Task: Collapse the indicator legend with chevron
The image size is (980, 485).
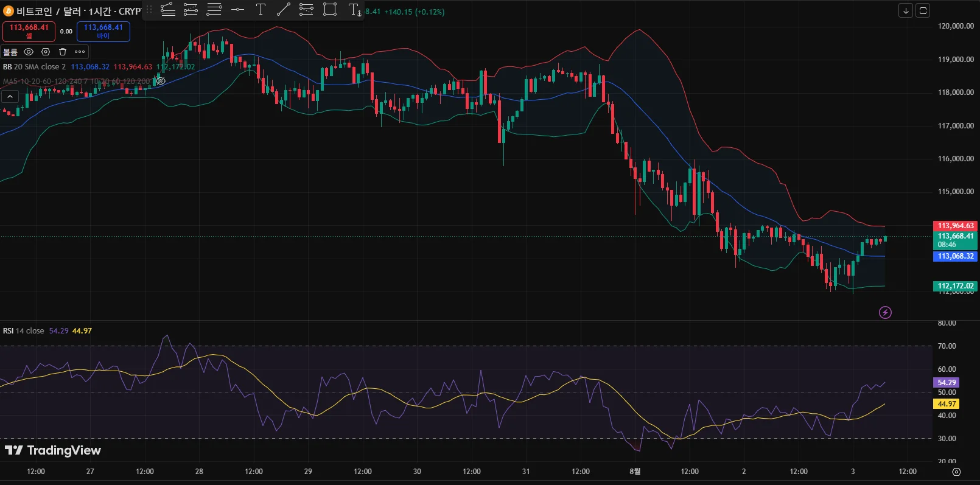Action: pos(10,96)
